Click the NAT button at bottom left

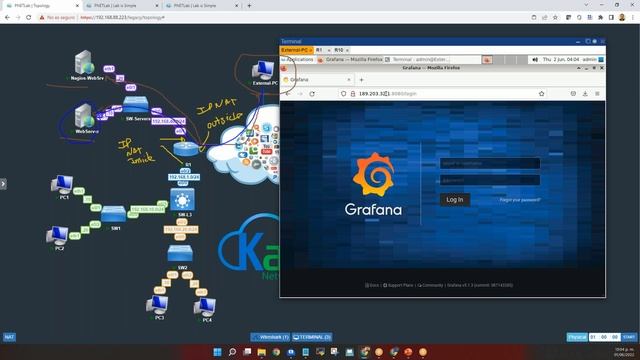click(9, 337)
